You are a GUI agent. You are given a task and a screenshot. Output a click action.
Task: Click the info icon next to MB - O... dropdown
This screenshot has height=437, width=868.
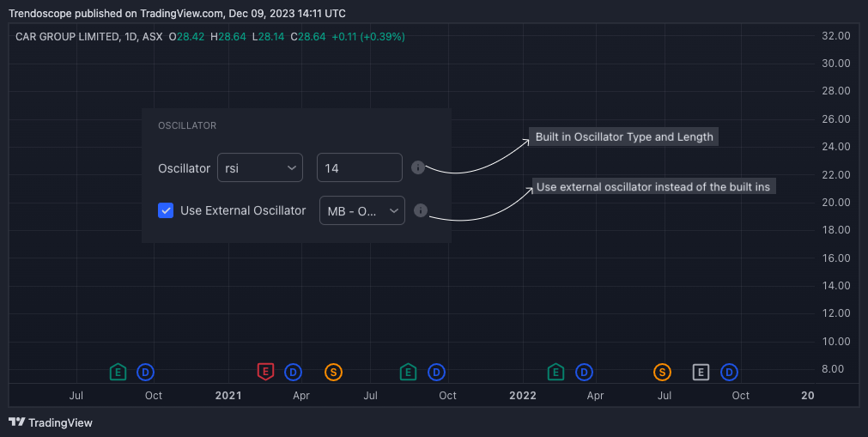click(421, 210)
